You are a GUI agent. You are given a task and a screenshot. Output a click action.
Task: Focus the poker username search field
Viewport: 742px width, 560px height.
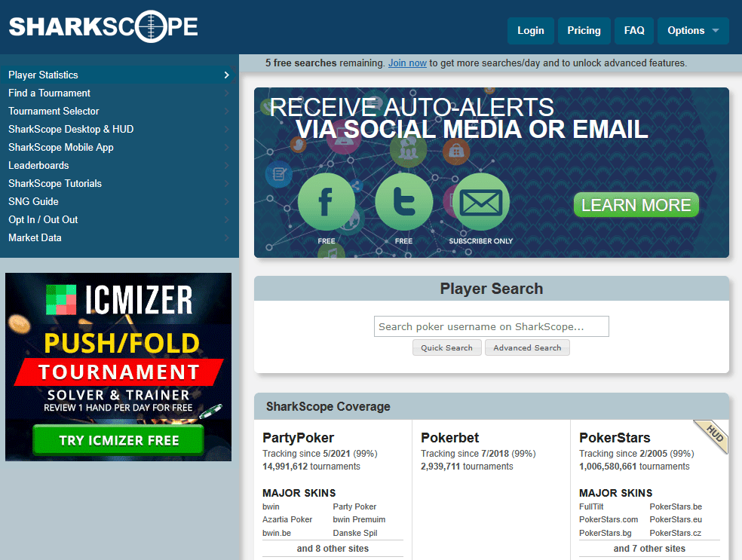point(491,326)
